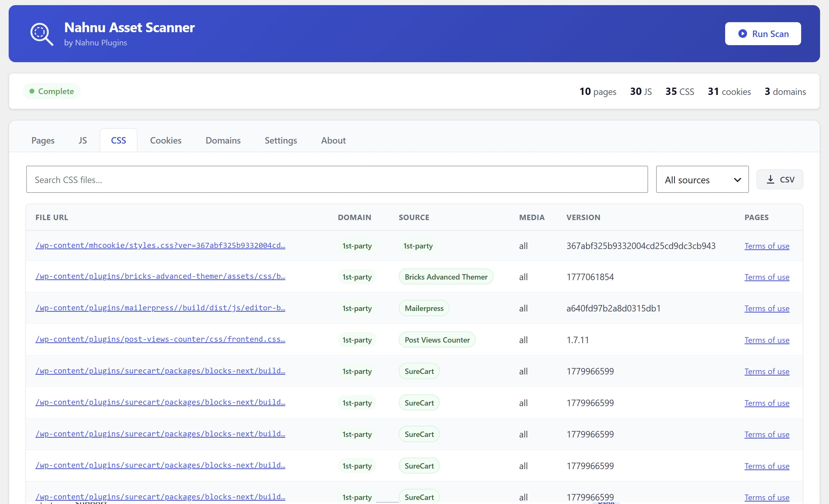
Task: Open Terms of use link in mhcookie row
Action: pyautogui.click(x=767, y=246)
